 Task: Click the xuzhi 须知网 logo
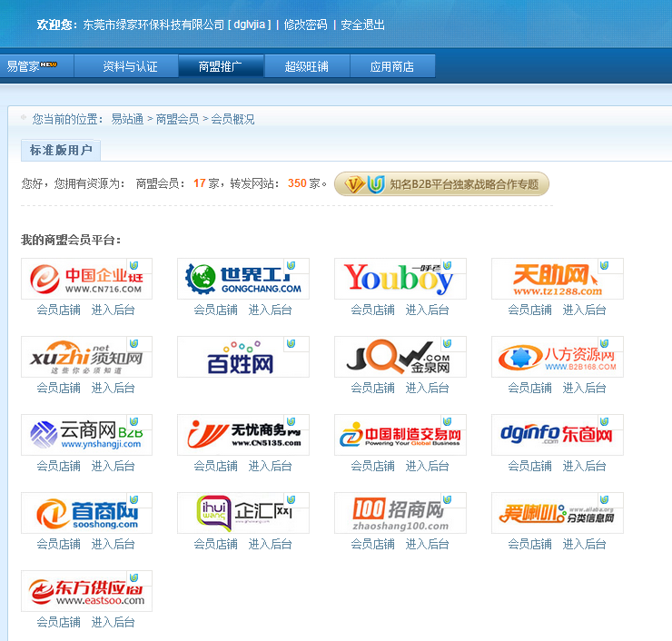pos(86,357)
